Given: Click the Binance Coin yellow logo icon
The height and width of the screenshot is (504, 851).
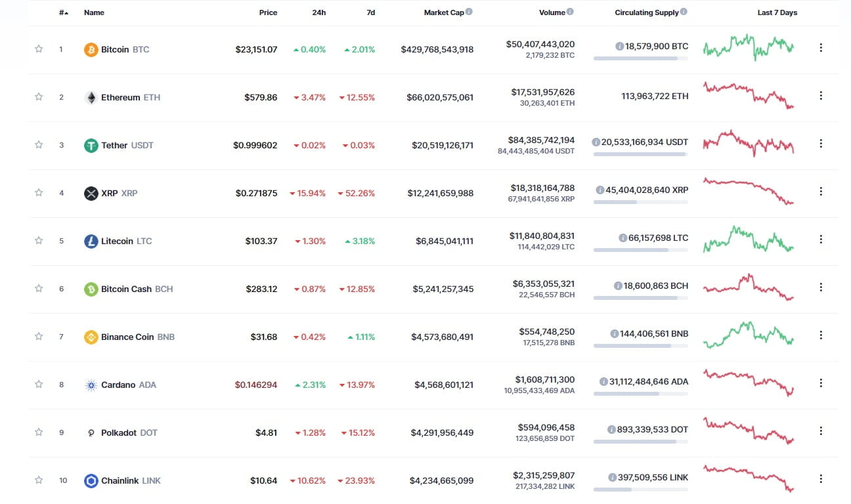Looking at the screenshot, I should tap(91, 337).
